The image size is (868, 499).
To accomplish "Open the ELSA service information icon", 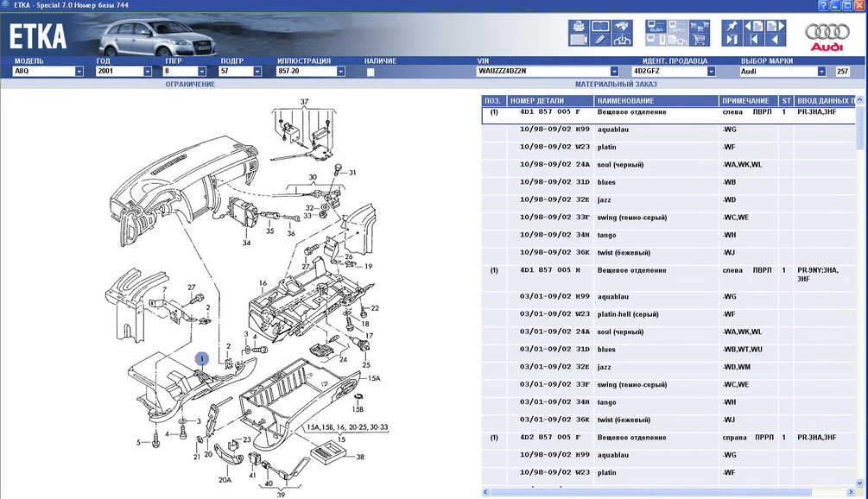I will pos(655,27).
